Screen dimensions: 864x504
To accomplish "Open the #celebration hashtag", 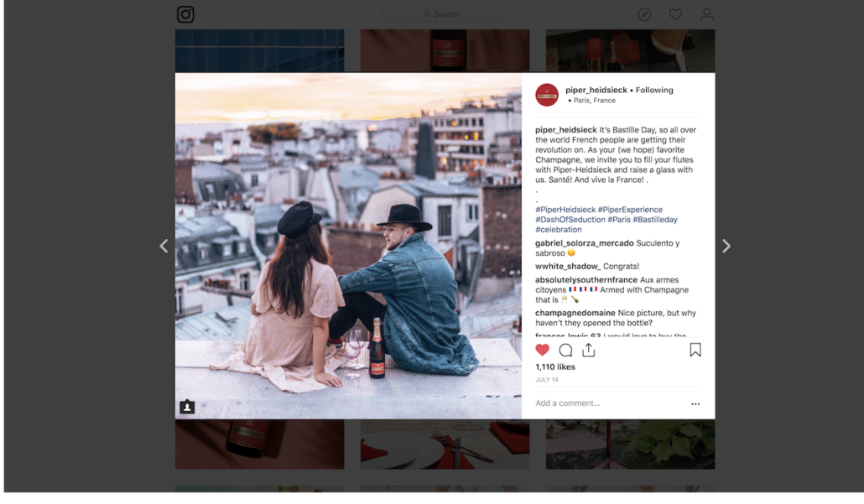I will (558, 229).
